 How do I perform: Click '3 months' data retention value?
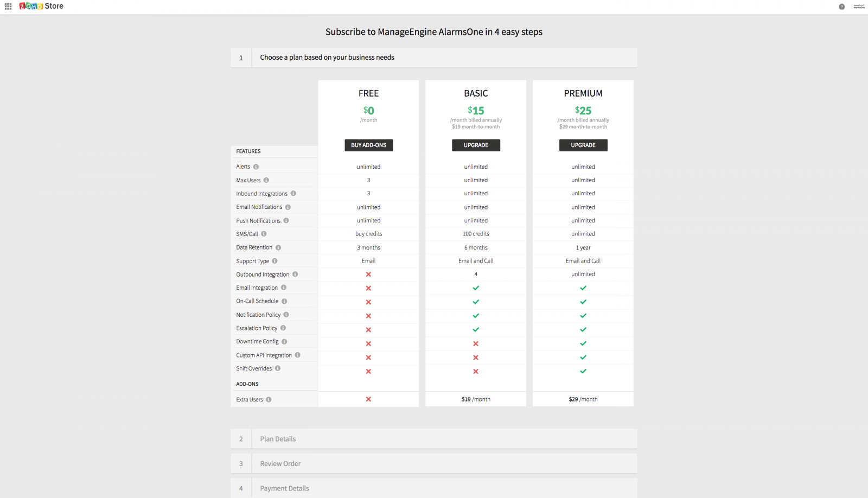click(369, 247)
